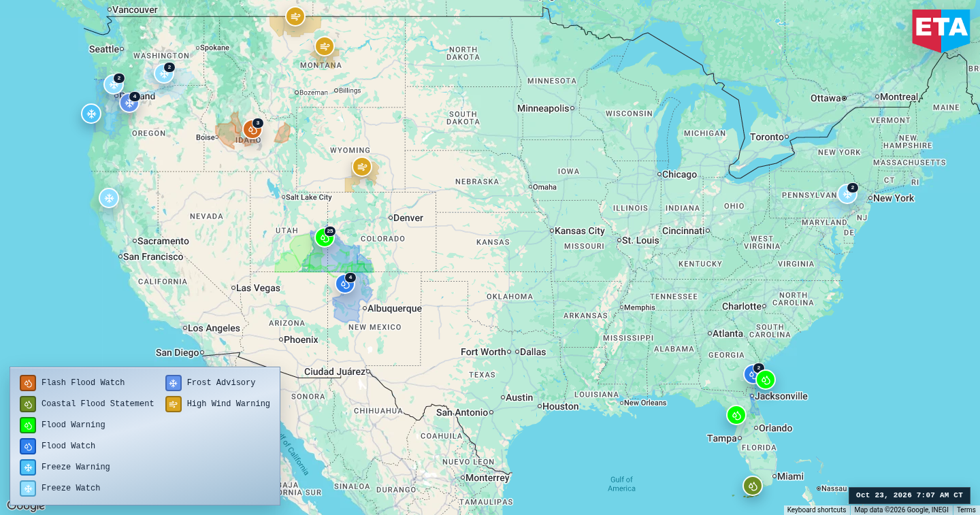Image resolution: width=980 pixels, height=515 pixels.
Task: Click the San Francisco city label
Action: tap(153, 257)
